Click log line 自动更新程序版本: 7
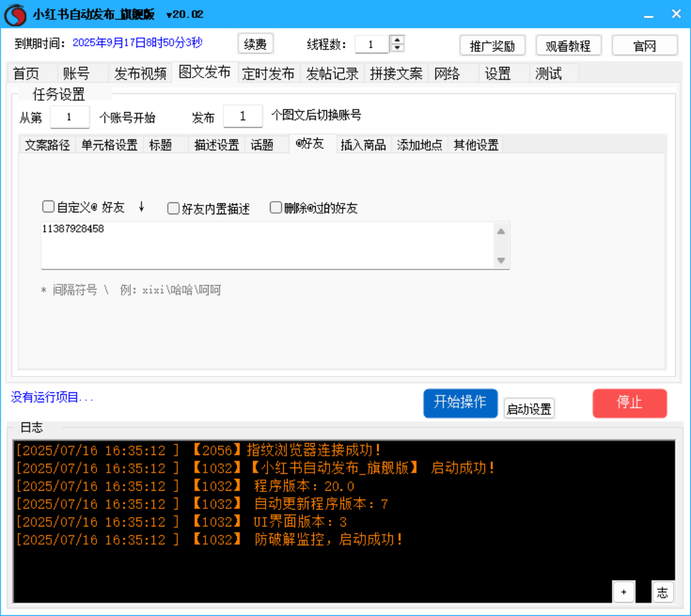The image size is (691, 616). click(202, 504)
